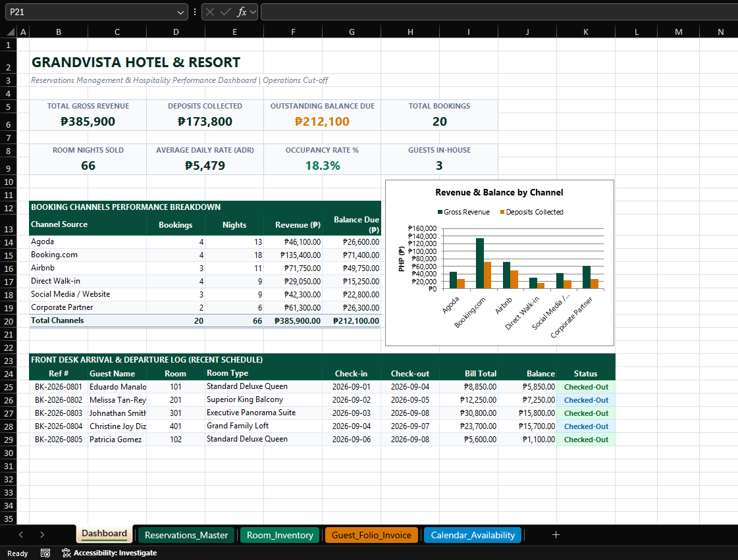
Task: Click Checked-Out status for BK-2026-0805
Action: click(586, 440)
